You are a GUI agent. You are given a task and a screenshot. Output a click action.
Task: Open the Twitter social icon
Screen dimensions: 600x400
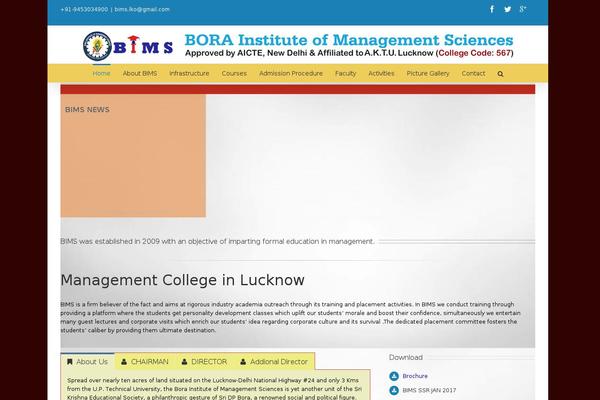[507, 9]
